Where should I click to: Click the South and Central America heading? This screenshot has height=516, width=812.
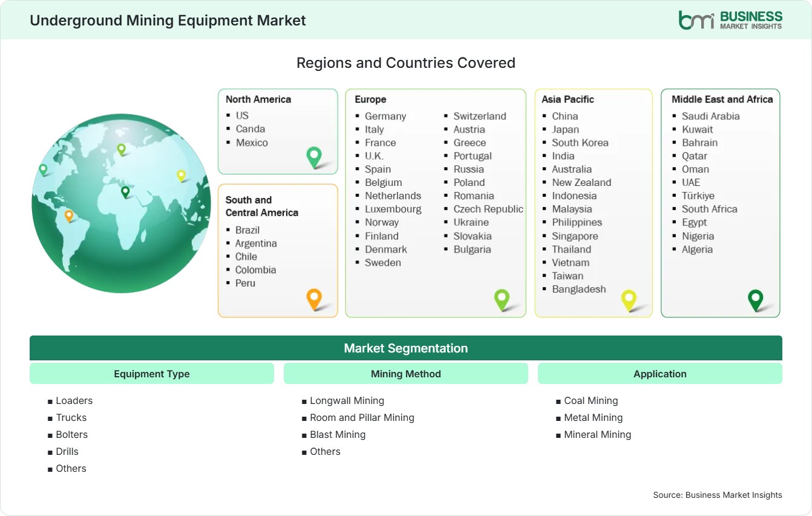pyautogui.click(x=262, y=206)
